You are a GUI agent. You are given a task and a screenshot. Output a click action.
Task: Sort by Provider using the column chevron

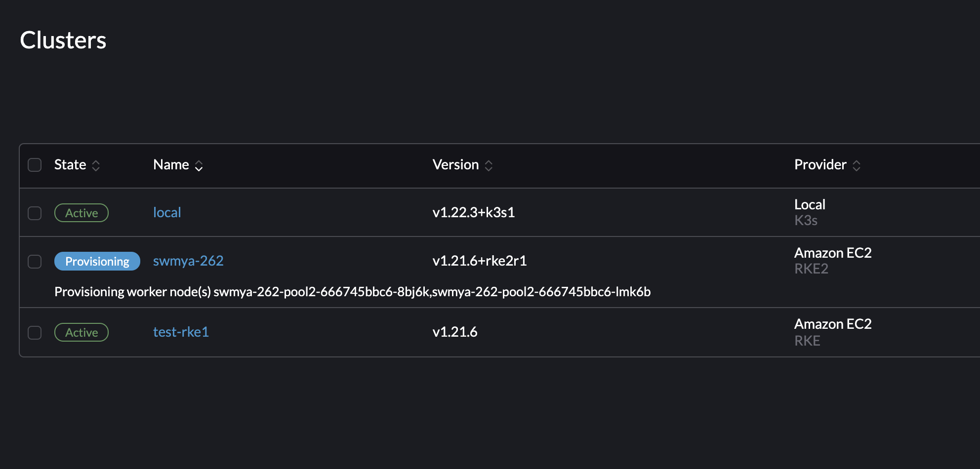pos(857,165)
